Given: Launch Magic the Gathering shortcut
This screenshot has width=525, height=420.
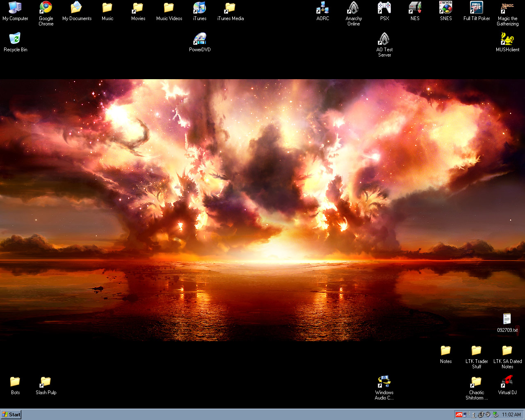Looking at the screenshot, I should click(507, 8).
